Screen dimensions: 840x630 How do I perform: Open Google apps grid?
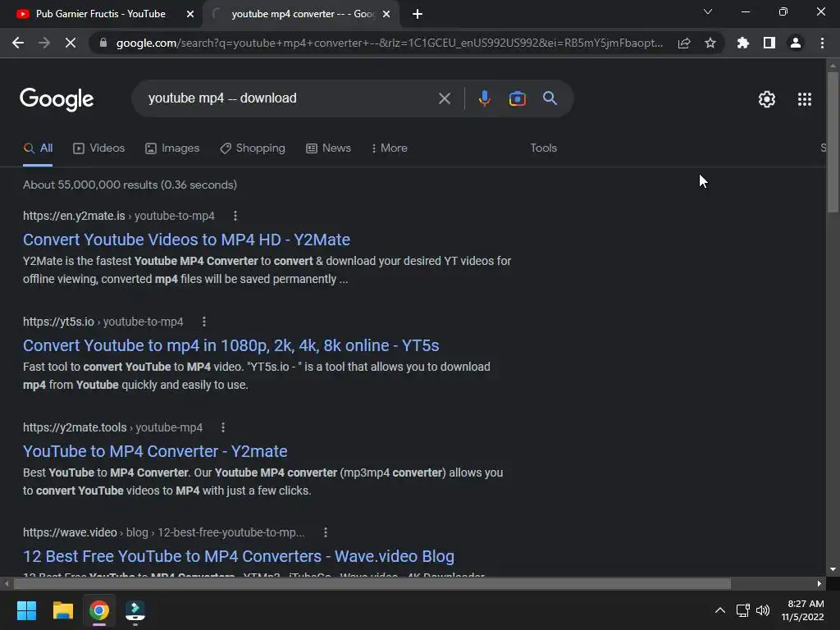[x=805, y=99]
